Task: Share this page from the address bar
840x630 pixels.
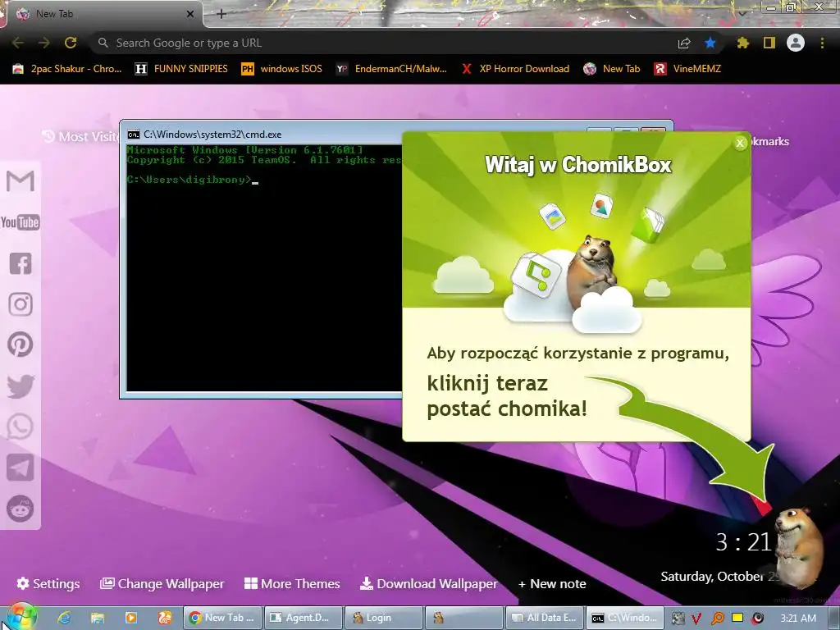Action: click(684, 43)
